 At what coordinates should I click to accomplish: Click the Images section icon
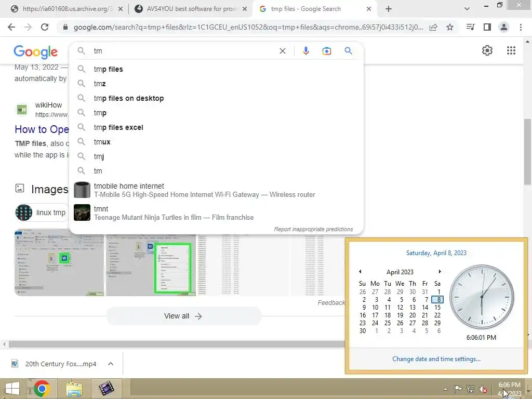(20, 188)
